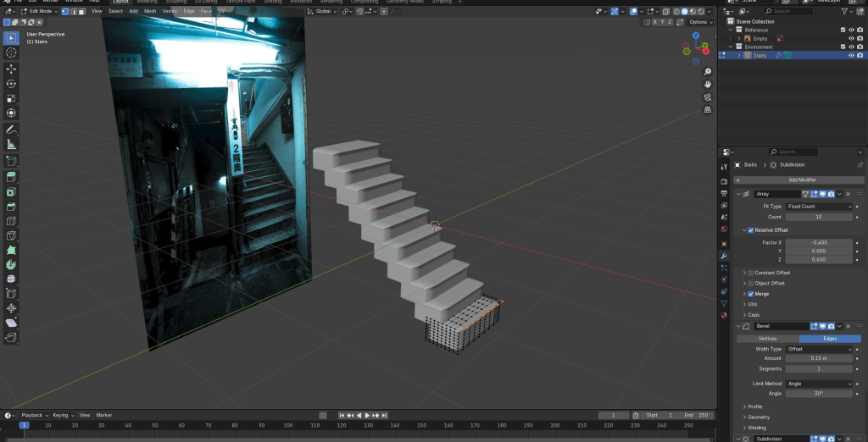
Task: Hide the Stairs object with eye icon
Action: (x=851, y=55)
